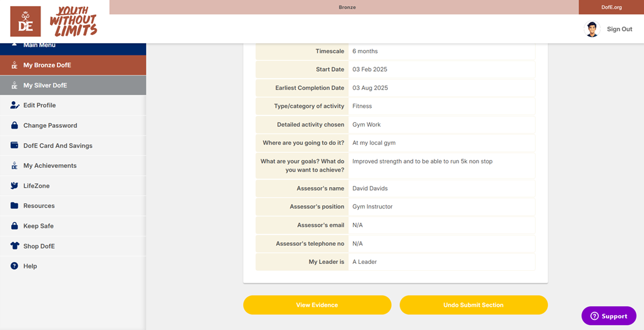Click the Resources folder icon

14,206
